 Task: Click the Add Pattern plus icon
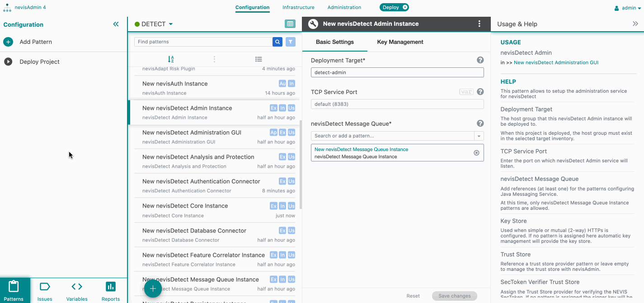[8, 42]
